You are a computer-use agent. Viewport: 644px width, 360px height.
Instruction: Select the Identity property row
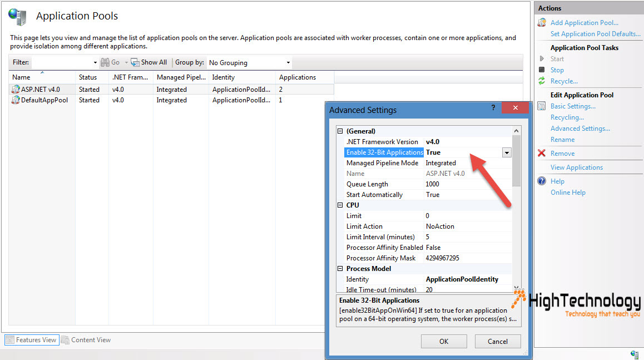(x=428, y=279)
